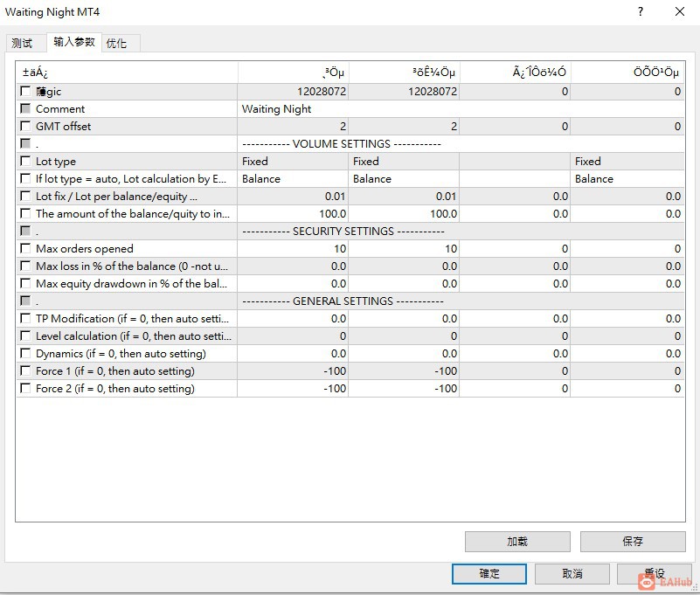Edit Magic start value 12028072
Screen dimensions: 700x595
tap(404, 92)
